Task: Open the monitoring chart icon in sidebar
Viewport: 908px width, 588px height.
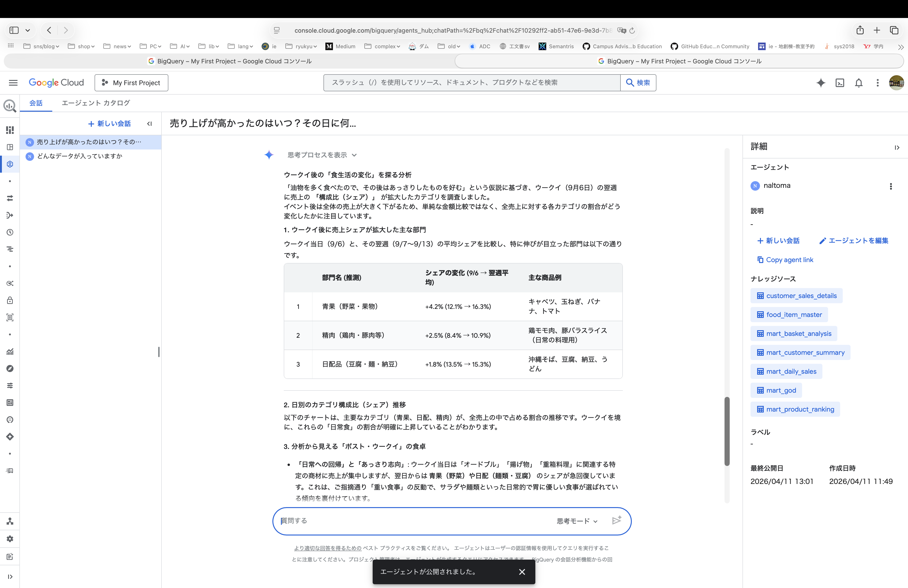Action: (x=9, y=352)
